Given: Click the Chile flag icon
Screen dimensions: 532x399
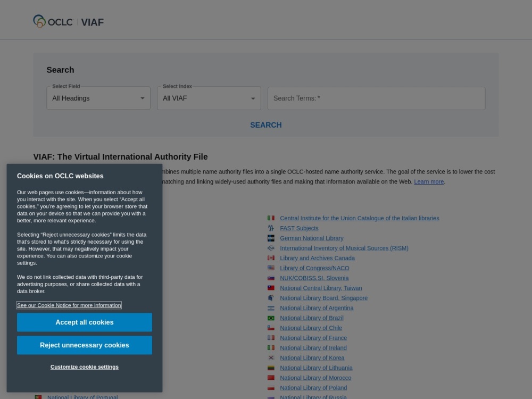Looking at the screenshot, I should (271, 328).
